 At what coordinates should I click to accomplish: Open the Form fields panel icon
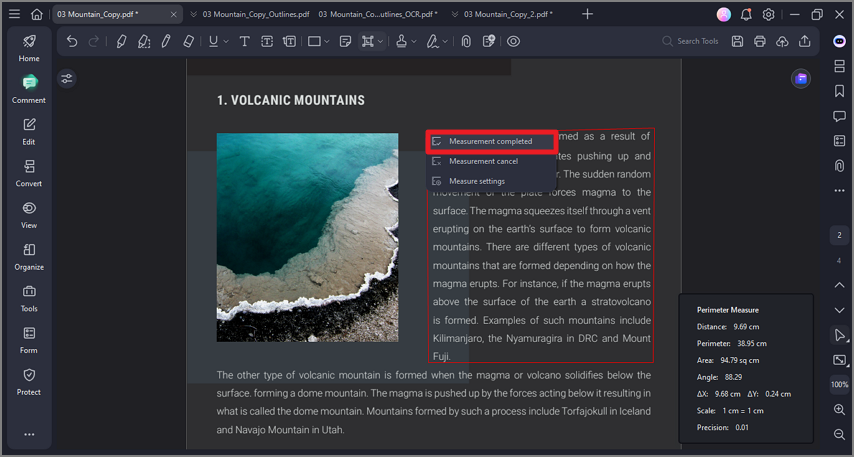pyautogui.click(x=839, y=141)
